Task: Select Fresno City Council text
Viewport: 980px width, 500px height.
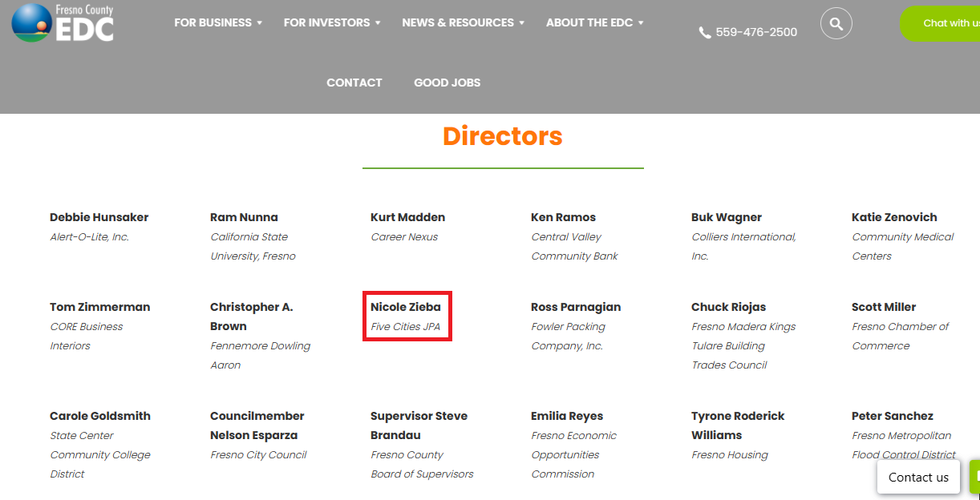Action: point(258,454)
